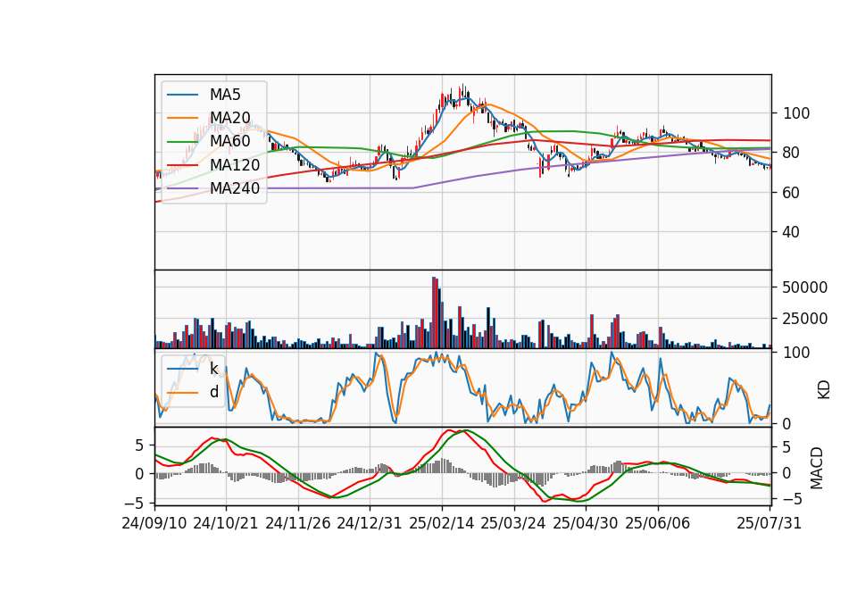Viewport: 857px width, 616px height.
Task: Select the MA120 legend label
Action: [235, 165]
